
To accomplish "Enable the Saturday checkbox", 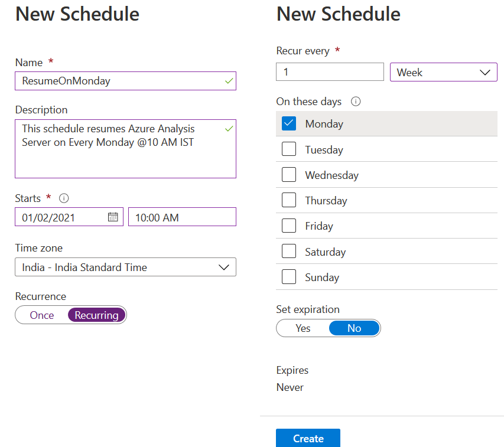I will [x=289, y=252].
